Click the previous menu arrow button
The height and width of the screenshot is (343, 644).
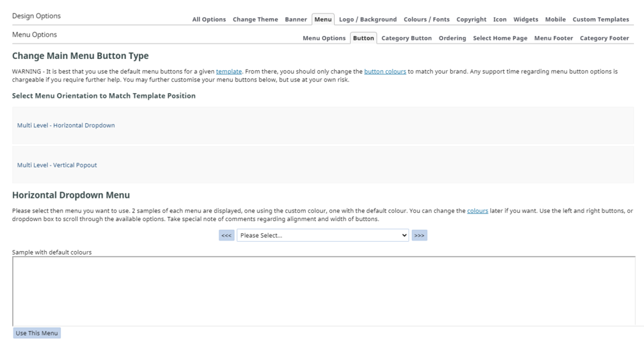point(226,236)
